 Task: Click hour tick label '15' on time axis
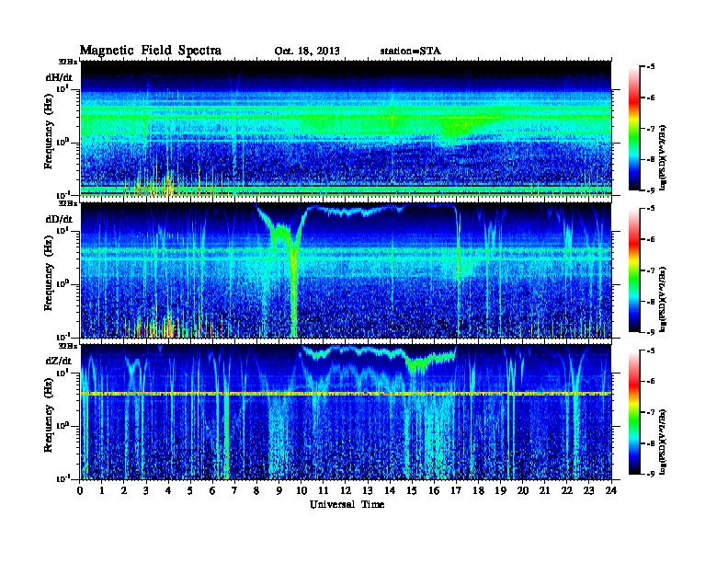tap(412, 490)
